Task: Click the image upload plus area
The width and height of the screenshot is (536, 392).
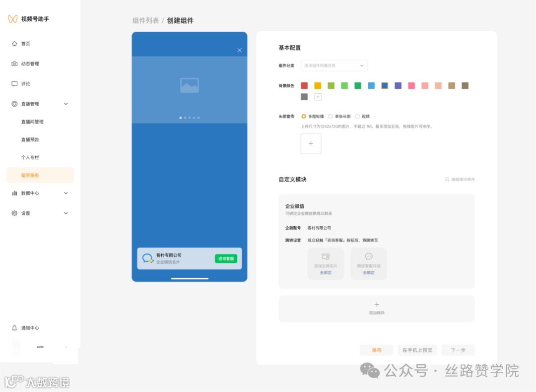Action: (x=311, y=143)
